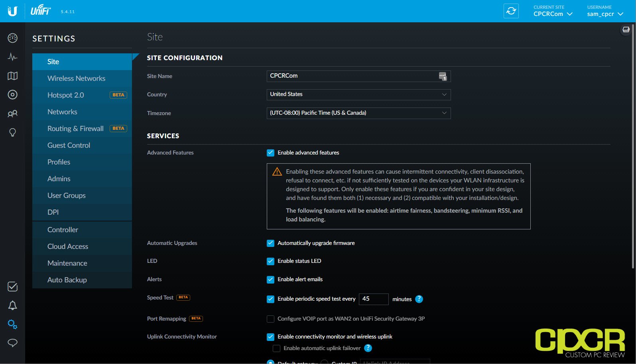Click the SITE CONFIGURATION heading

point(185,58)
